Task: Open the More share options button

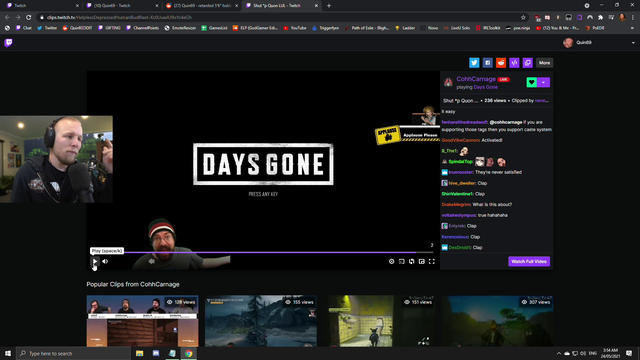Action: click(544, 62)
